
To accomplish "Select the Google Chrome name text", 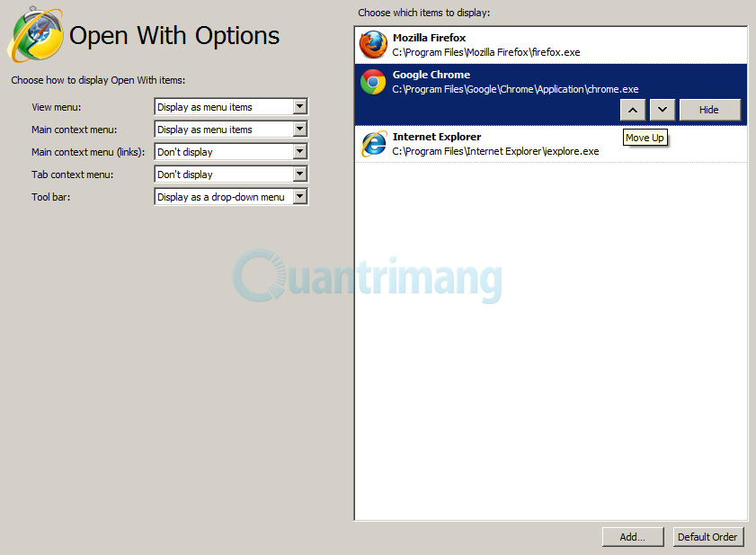I will tap(431, 75).
